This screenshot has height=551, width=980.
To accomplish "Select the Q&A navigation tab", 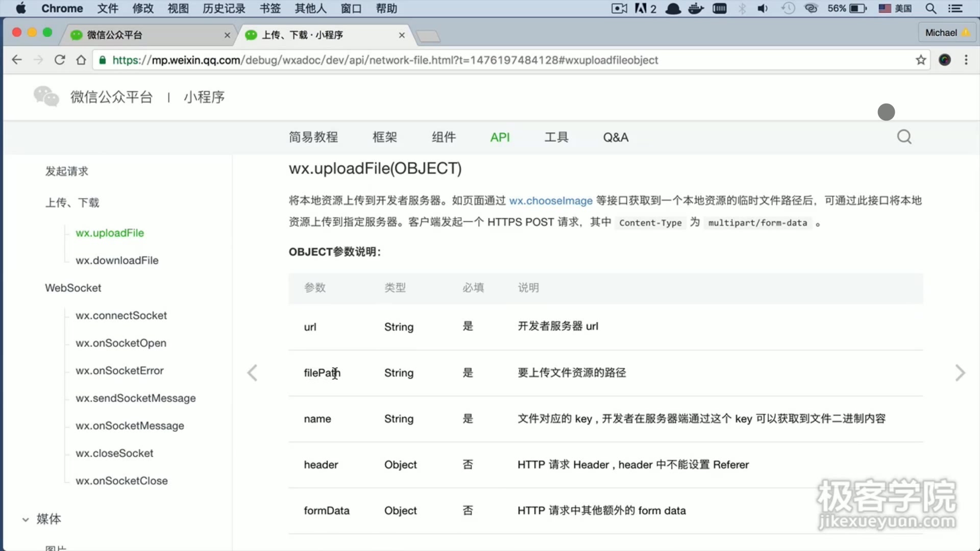I will (x=616, y=137).
